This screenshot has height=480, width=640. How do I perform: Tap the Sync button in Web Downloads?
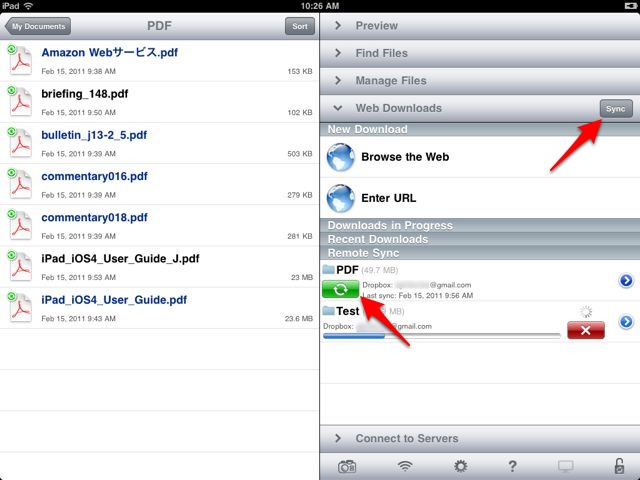click(616, 109)
